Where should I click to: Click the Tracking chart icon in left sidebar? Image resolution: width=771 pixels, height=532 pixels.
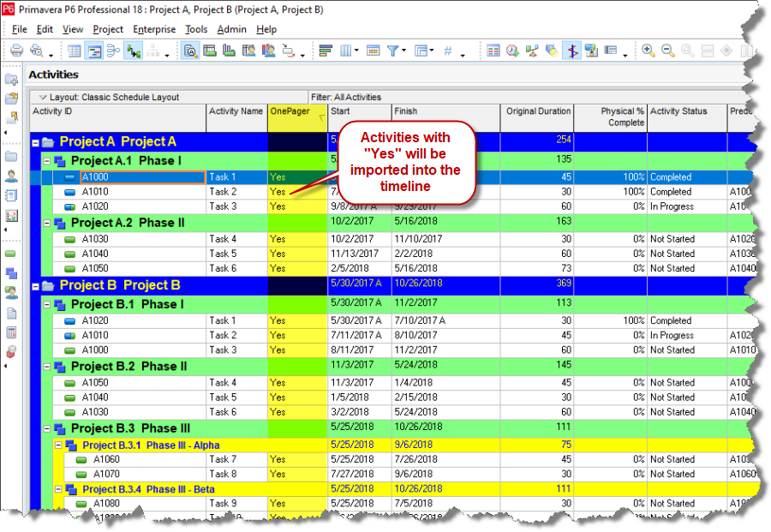[x=11, y=215]
